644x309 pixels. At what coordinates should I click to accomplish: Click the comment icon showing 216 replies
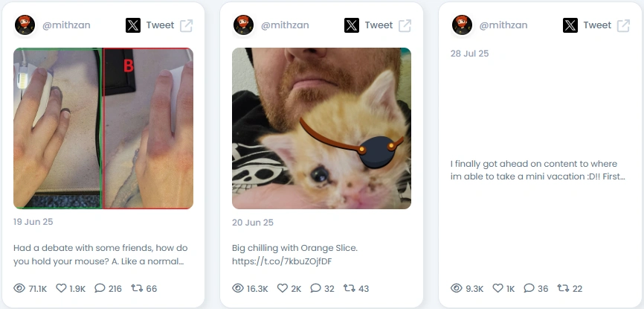[x=100, y=288]
